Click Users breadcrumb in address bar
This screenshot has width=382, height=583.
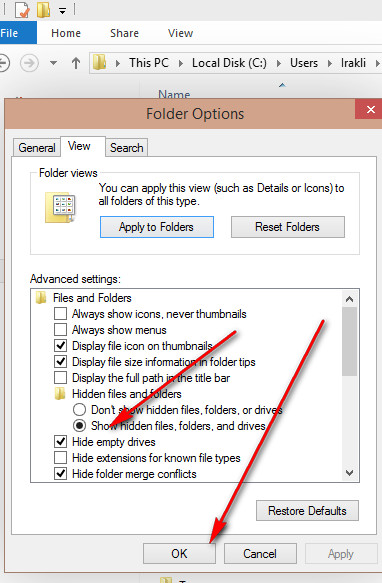pos(304,63)
